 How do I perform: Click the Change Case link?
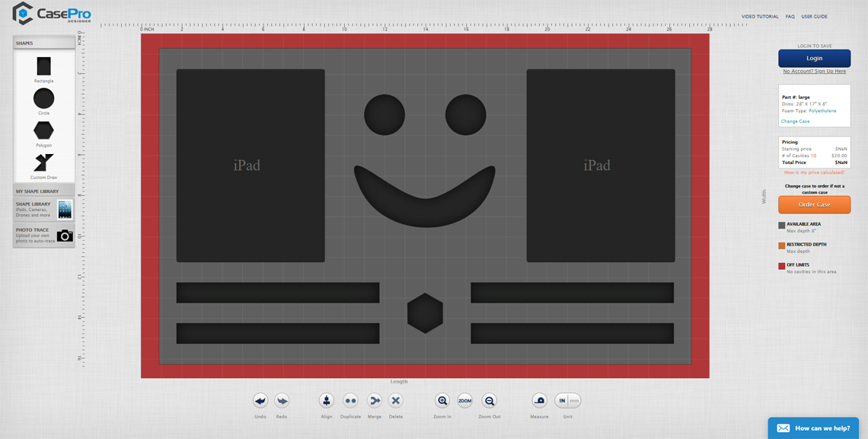pyautogui.click(x=796, y=121)
